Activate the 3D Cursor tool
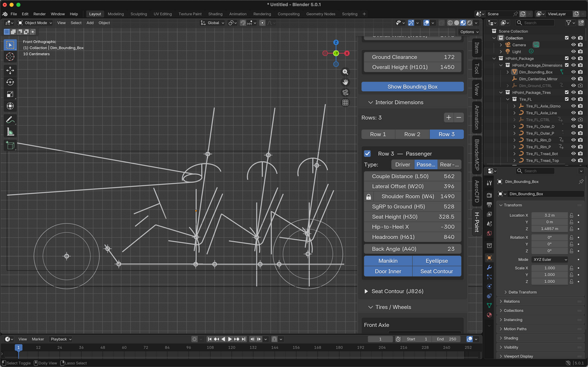The image size is (588, 367). coord(10,56)
